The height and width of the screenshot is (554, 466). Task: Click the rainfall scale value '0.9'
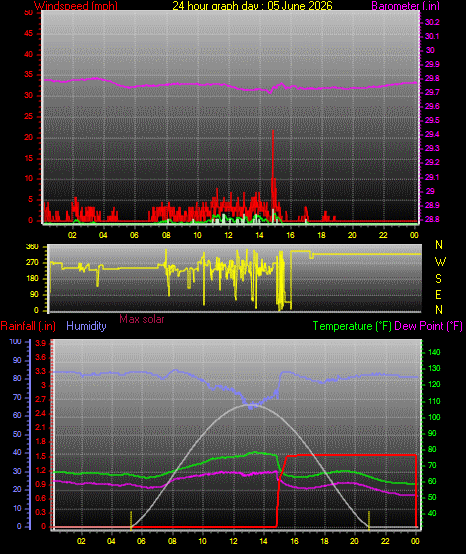(x=41, y=484)
